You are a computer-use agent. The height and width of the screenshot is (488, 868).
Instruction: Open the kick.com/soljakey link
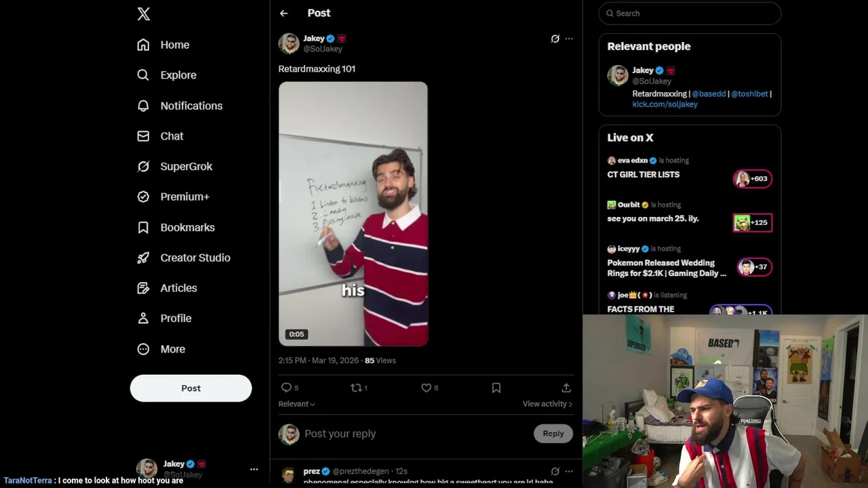click(665, 104)
